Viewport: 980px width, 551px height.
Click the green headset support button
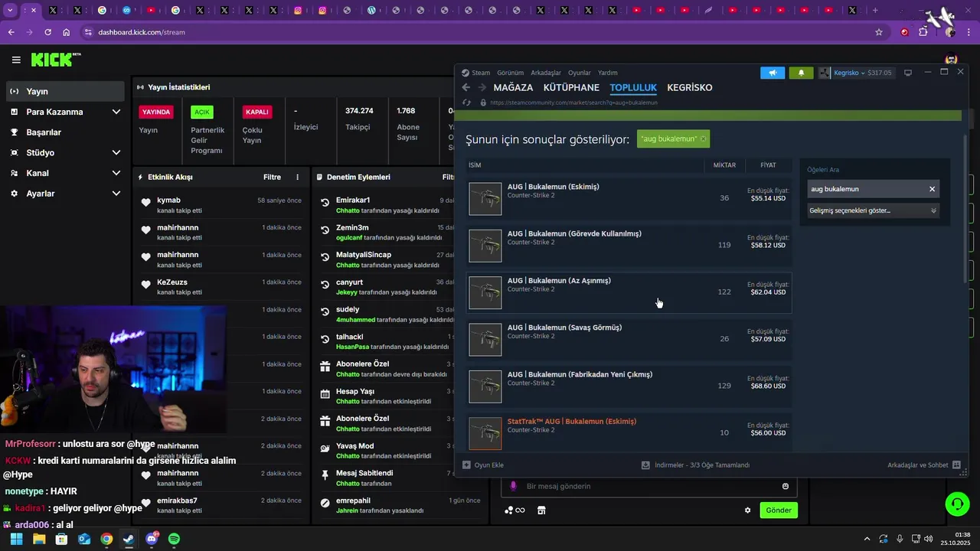[957, 504]
